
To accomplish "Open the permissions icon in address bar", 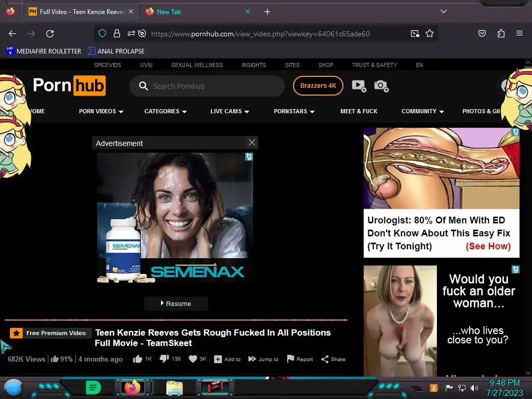I will point(131,33).
